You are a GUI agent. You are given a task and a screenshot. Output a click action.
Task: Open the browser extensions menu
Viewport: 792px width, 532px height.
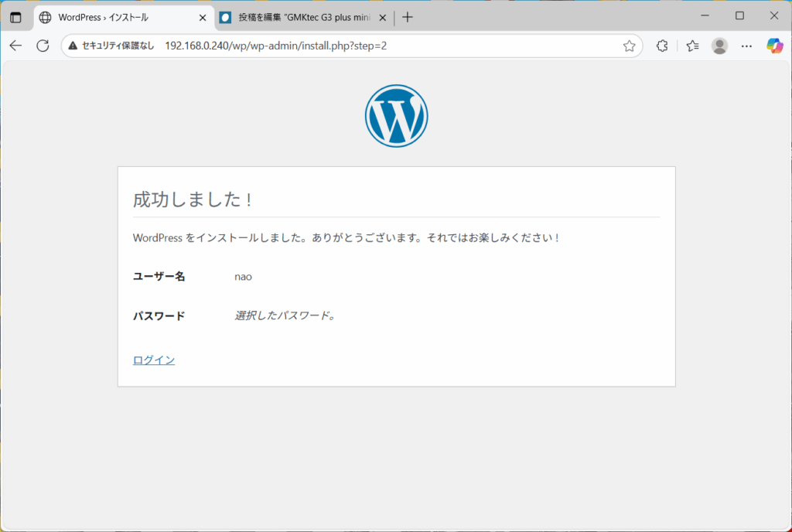(662, 46)
